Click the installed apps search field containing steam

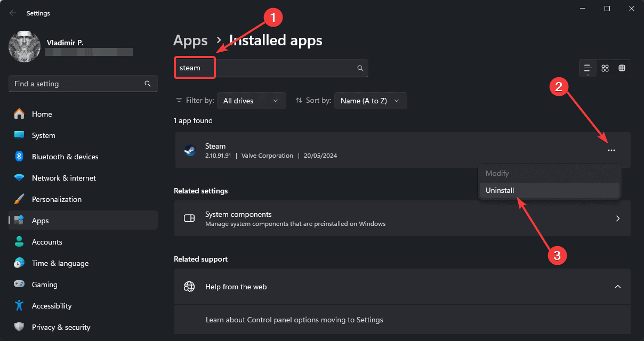click(271, 68)
